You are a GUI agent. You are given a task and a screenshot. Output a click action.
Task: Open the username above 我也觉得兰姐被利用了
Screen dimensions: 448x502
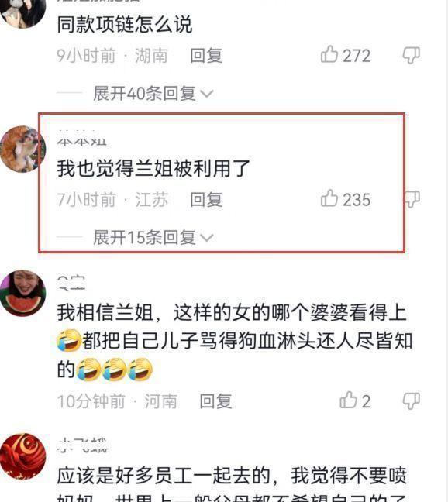tap(81, 139)
